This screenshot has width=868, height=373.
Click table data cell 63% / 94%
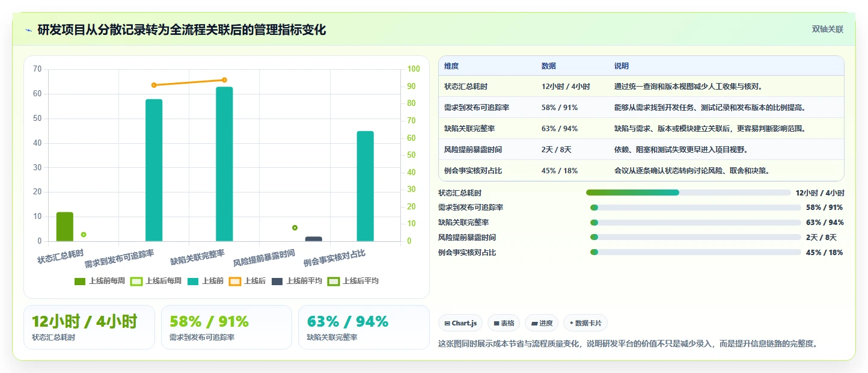point(560,129)
